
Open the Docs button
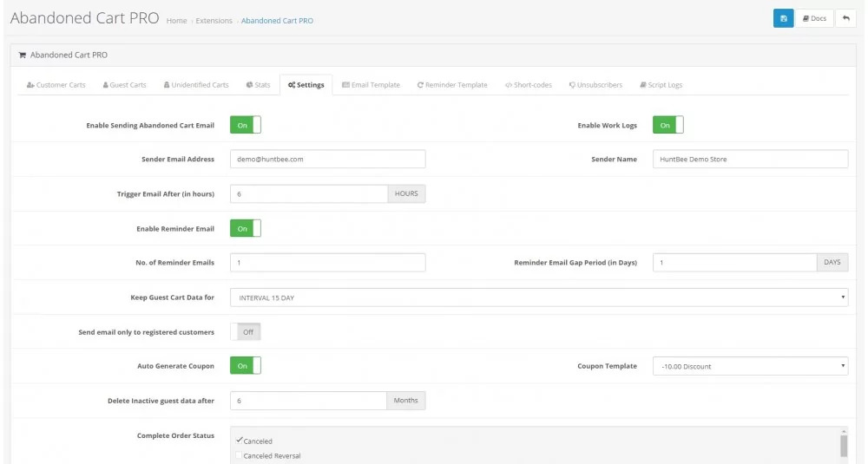click(x=814, y=18)
